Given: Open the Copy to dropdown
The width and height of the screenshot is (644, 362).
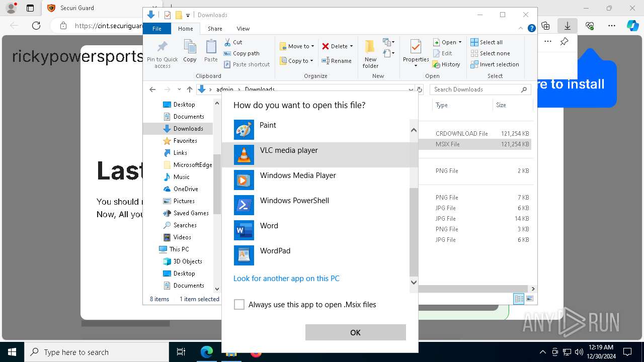Looking at the screenshot, I should (297, 61).
